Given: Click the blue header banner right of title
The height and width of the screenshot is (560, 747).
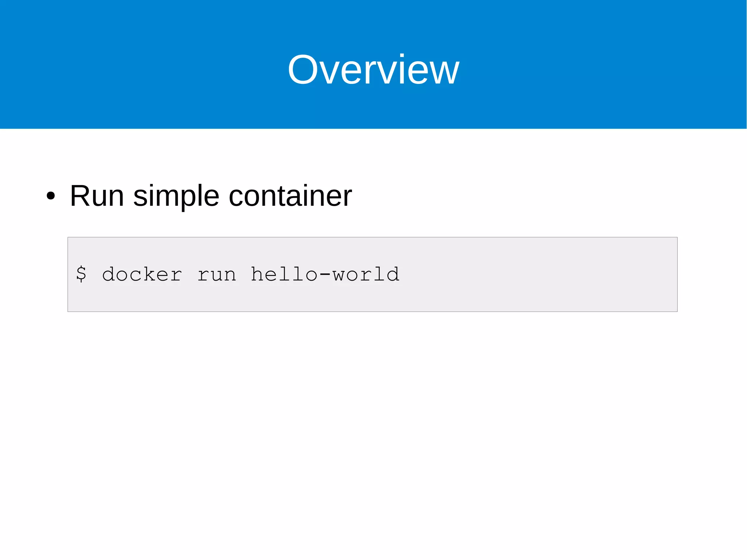Looking at the screenshot, I should (602, 69).
